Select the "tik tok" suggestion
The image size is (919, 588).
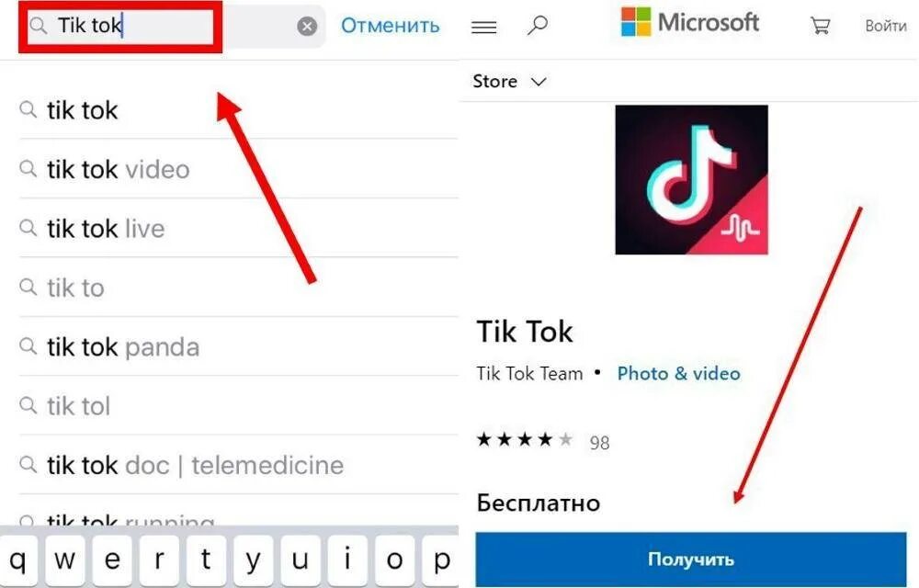coord(239,109)
